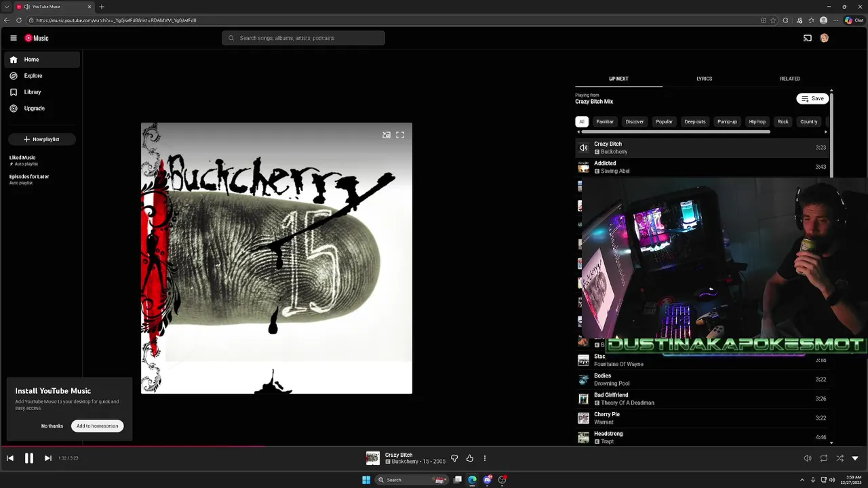Select the Deep cuts filter chip
Screen dimensions: 868x488
tap(695, 122)
